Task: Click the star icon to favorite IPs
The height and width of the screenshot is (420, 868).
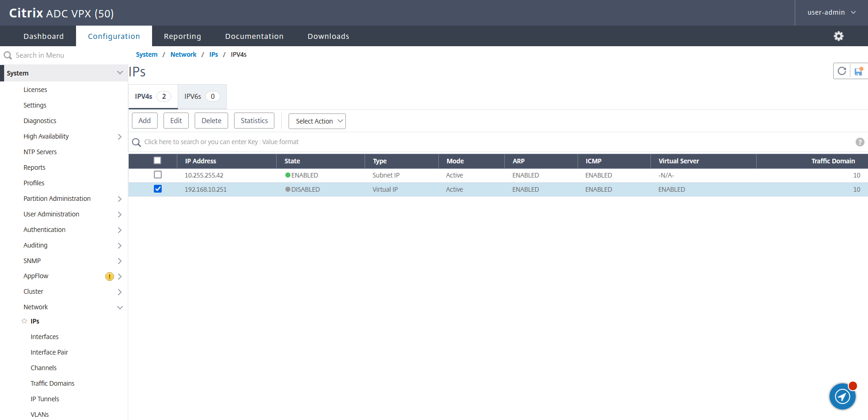Action: 24,321
